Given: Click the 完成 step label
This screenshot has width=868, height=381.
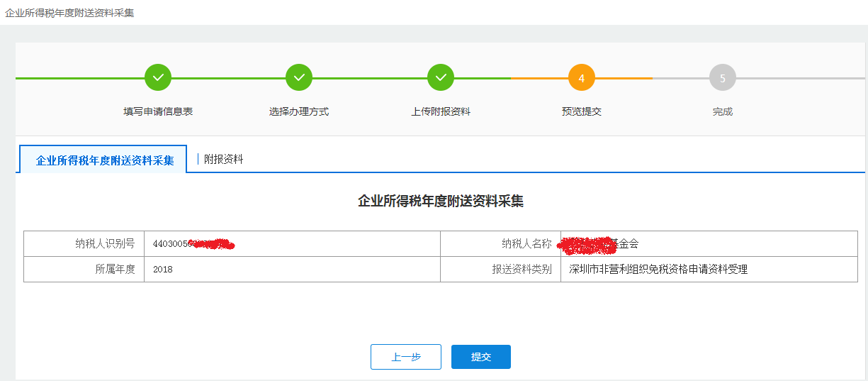Looking at the screenshot, I should click(722, 111).
